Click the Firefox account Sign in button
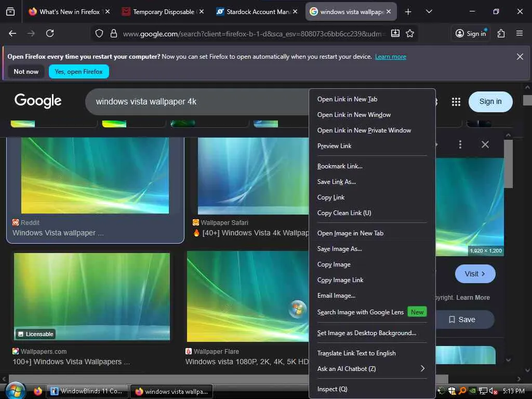Image resolution: width=532 pixels, height=399 pixels. 471,33
